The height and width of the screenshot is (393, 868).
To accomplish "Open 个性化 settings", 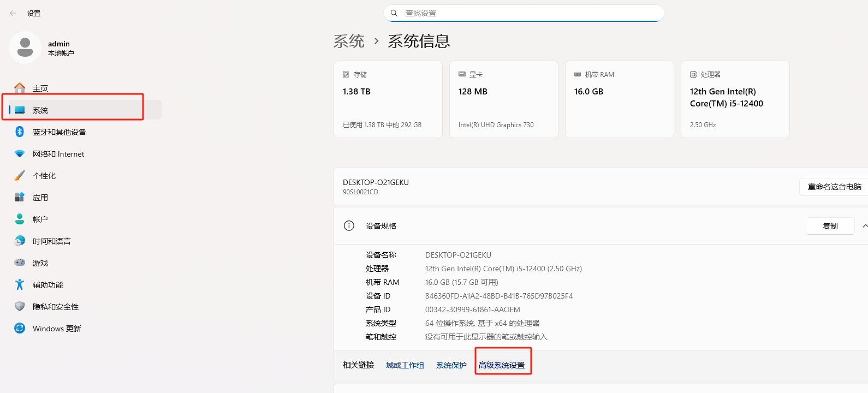I will tap(85, 175).
